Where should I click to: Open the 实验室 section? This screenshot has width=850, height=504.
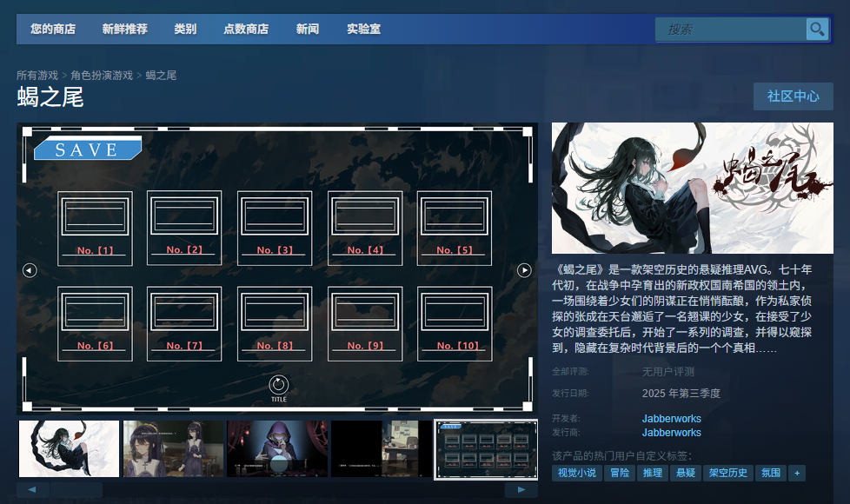point(362,29)
